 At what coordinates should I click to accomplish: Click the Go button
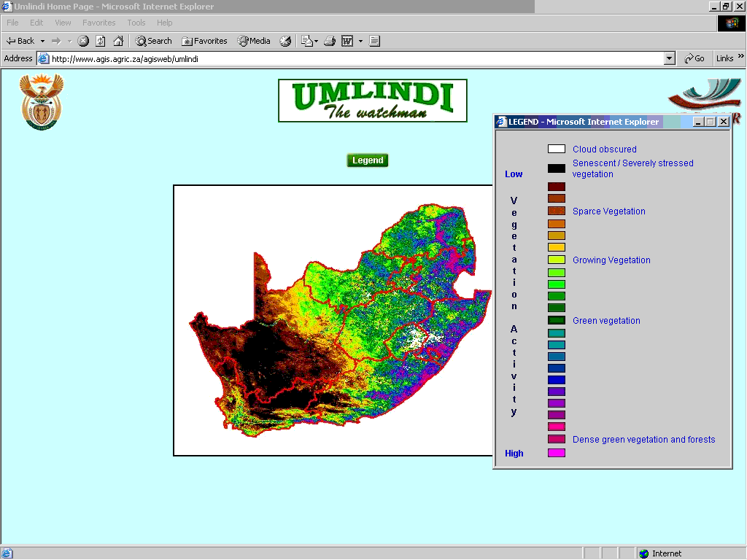click(x=694, y=58)
